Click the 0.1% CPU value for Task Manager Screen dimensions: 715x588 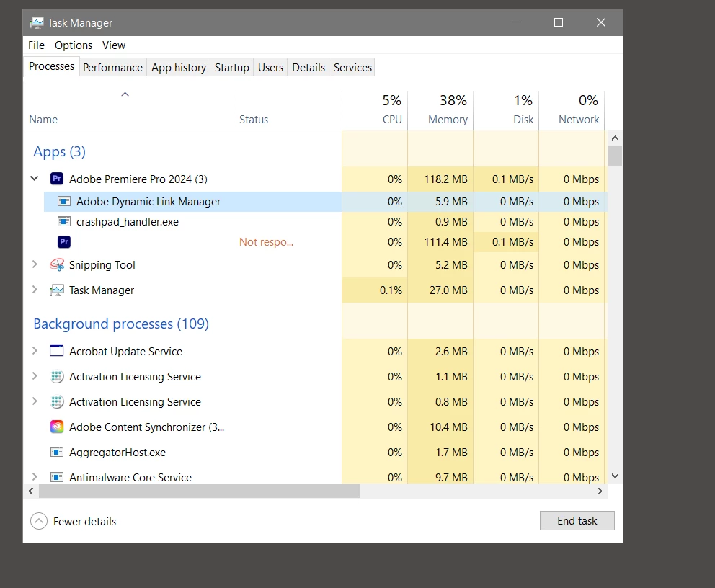click(391, 290)
